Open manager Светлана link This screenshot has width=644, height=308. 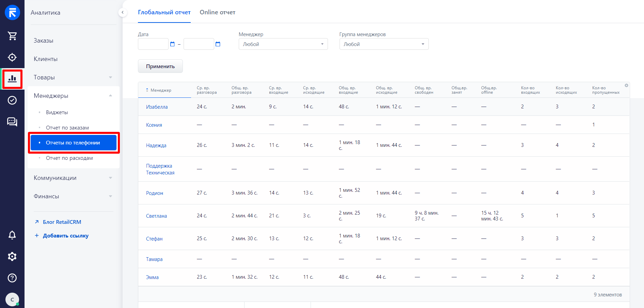[156, 216]
